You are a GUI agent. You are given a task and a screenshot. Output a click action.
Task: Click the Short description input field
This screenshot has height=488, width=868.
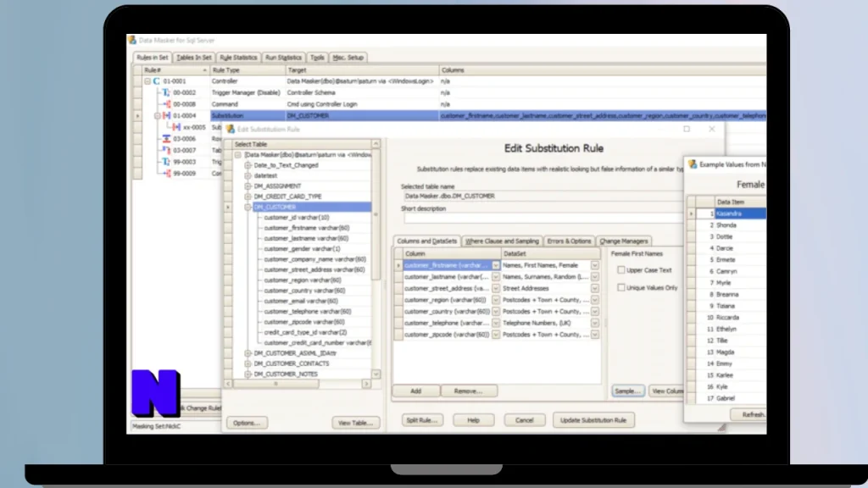(x=542, y=219)
